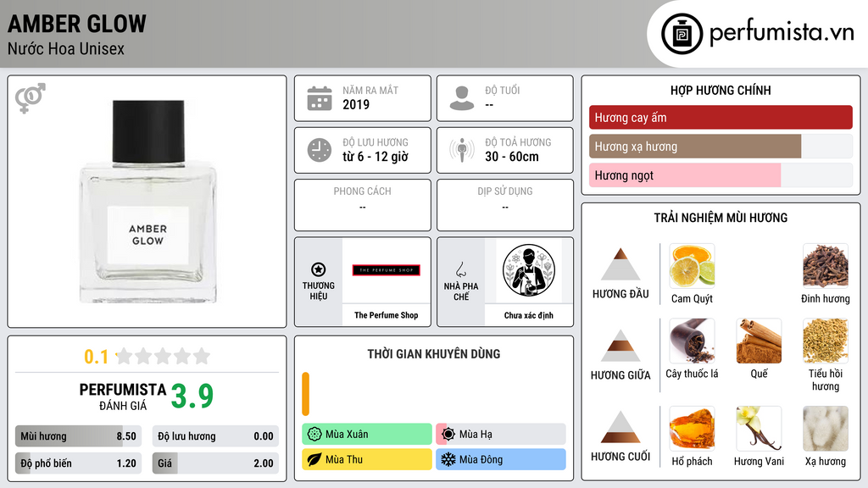This screenshot has width=868, height=488.
Task: Open the Hương Vani vanilla note image
Action: pyautogui.click(x=759, y=429)
